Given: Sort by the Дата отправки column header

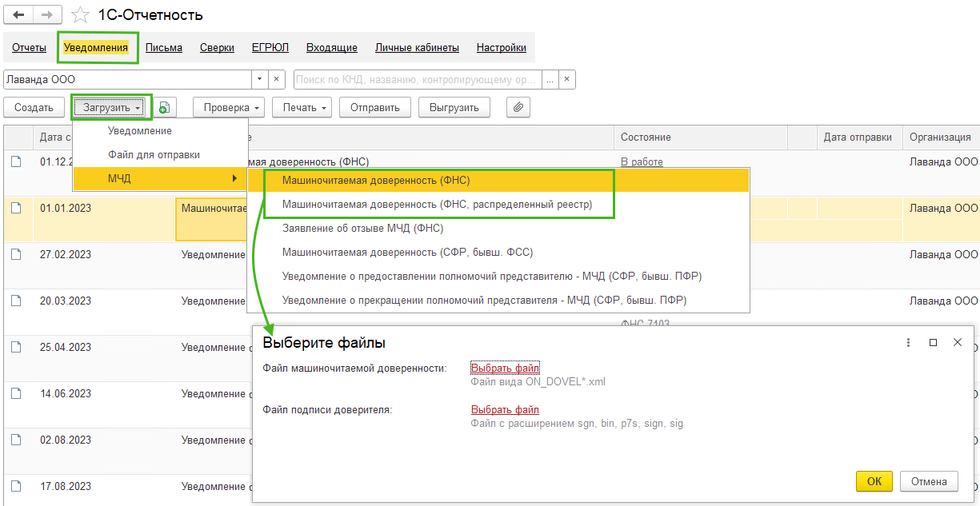Looking at the screenshot, I should (x=859, y=137).
